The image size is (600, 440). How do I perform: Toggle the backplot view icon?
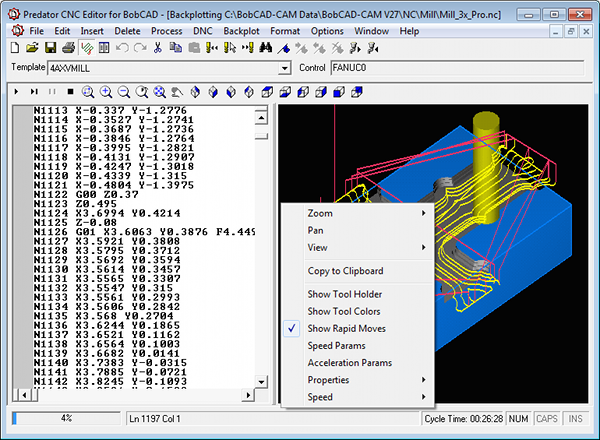click(x=87, y=48)
